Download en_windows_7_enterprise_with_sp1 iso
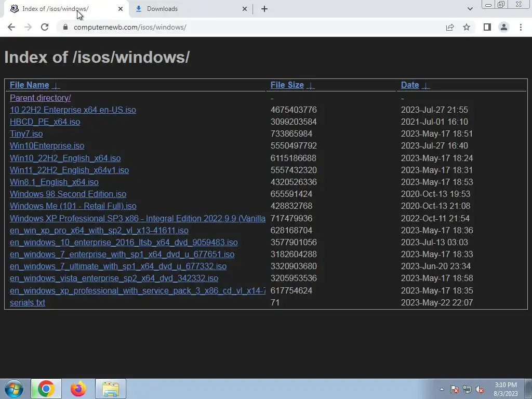Image resolution: width=532 pixels, height=399 pixels. coord(122,254)
